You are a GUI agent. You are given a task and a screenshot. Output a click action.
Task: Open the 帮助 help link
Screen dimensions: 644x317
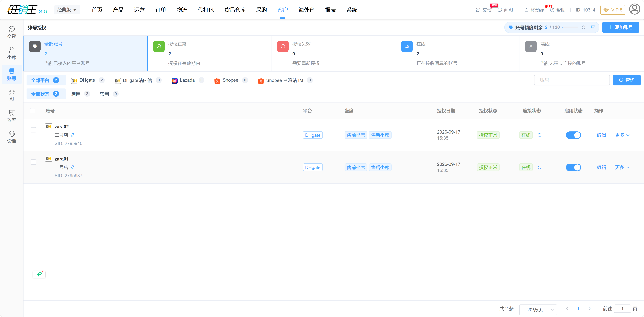pyautogui.click(x=558, y=10)
